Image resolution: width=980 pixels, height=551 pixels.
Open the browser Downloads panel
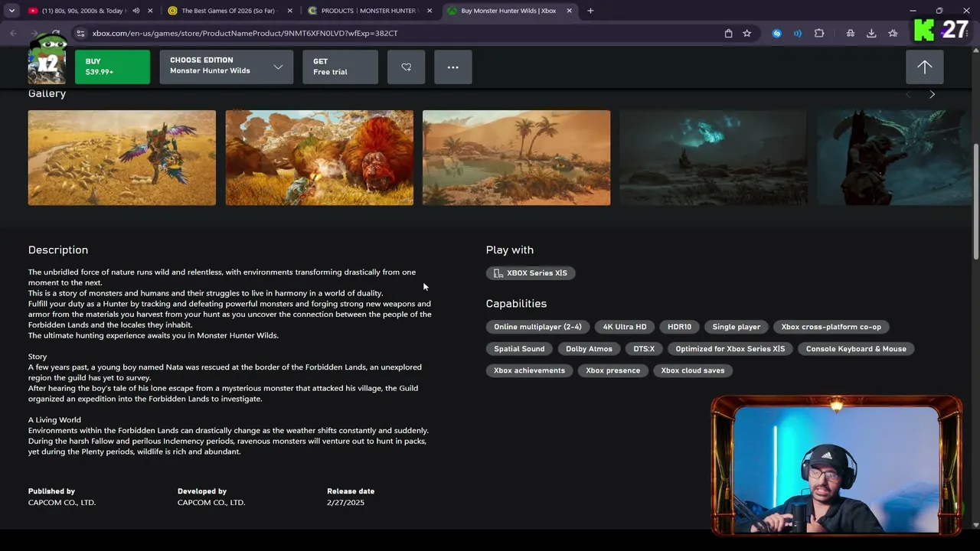871,33
